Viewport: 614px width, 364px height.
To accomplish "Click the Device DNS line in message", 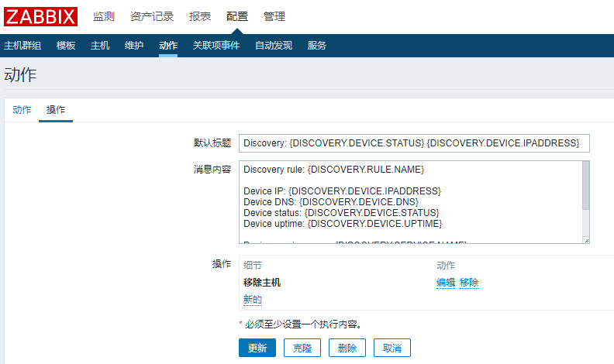I will point(331,201).
